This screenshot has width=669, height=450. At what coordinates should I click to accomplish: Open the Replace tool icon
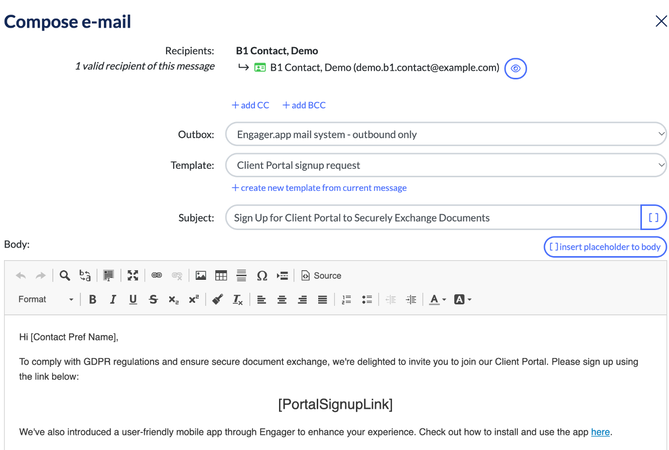tap(85, 276)
